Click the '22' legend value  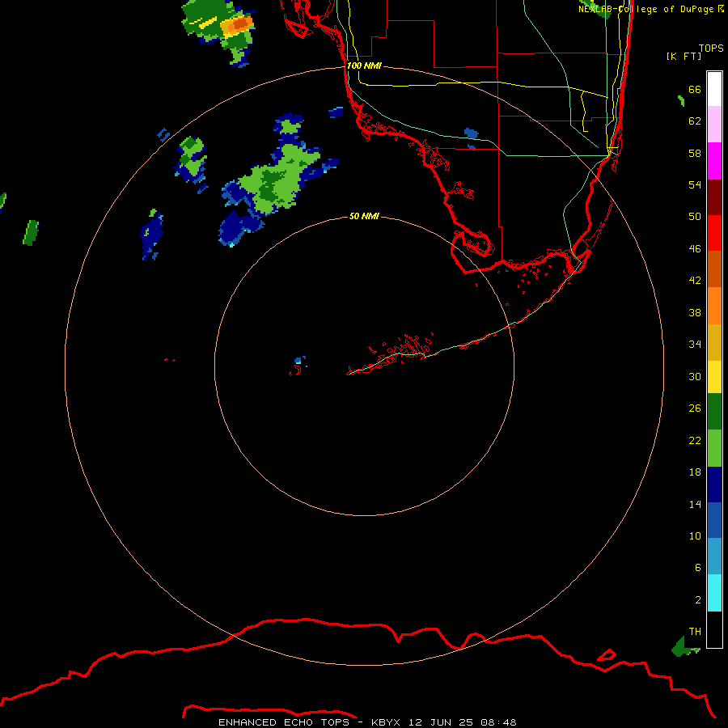(695, 440)
